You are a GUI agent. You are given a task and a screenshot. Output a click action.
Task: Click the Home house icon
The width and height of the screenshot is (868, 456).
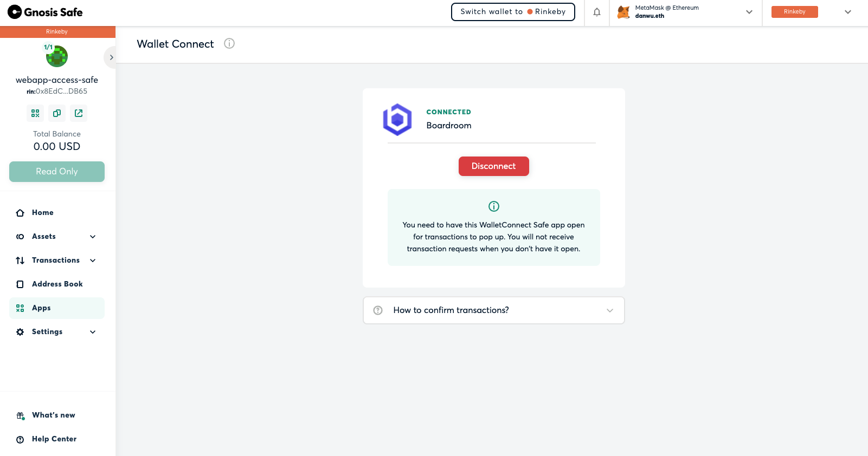click(x=20, y=213)
